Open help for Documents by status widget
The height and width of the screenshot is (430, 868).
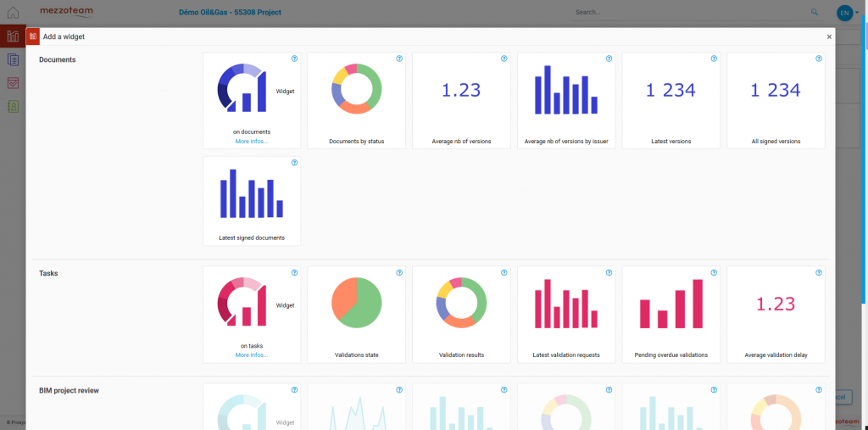click(x=399, y=59)
